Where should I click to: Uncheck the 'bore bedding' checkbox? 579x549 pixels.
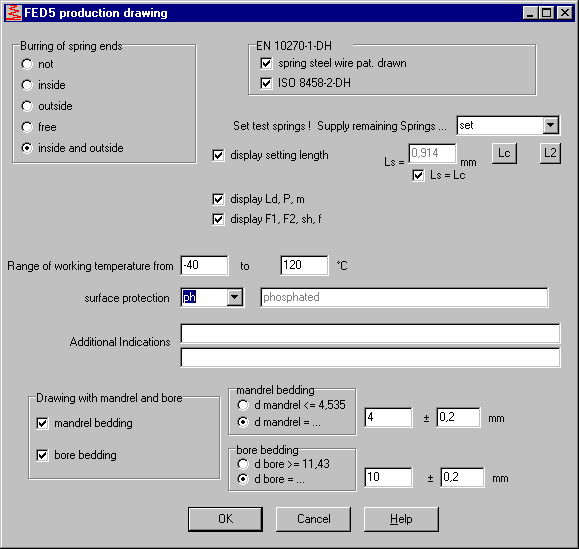(42, 455)
